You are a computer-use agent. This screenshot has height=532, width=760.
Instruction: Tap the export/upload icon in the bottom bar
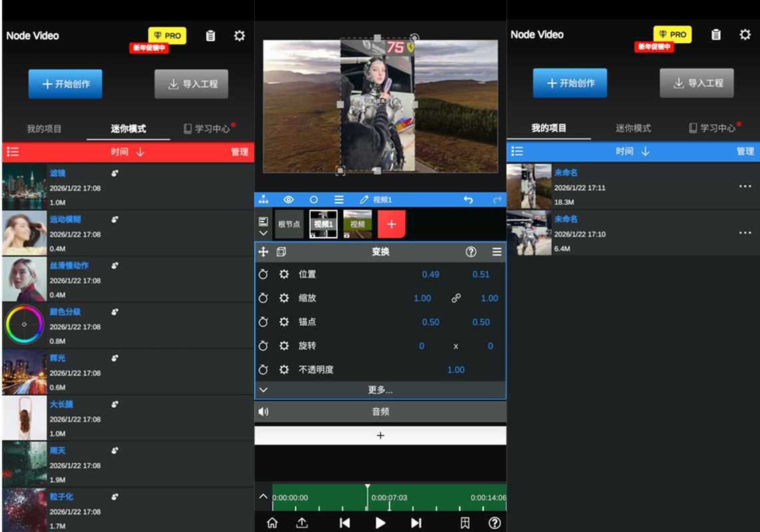click(x=301, y=523)
